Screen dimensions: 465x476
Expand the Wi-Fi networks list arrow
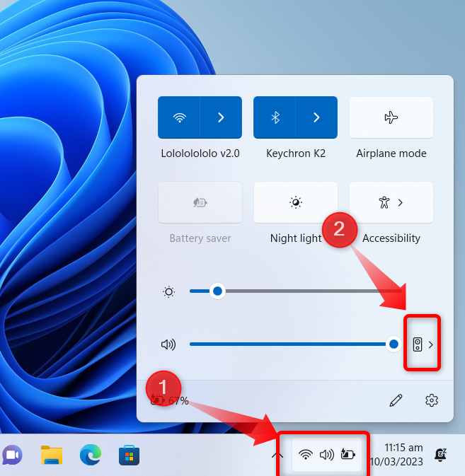click(x=221, y=117)
